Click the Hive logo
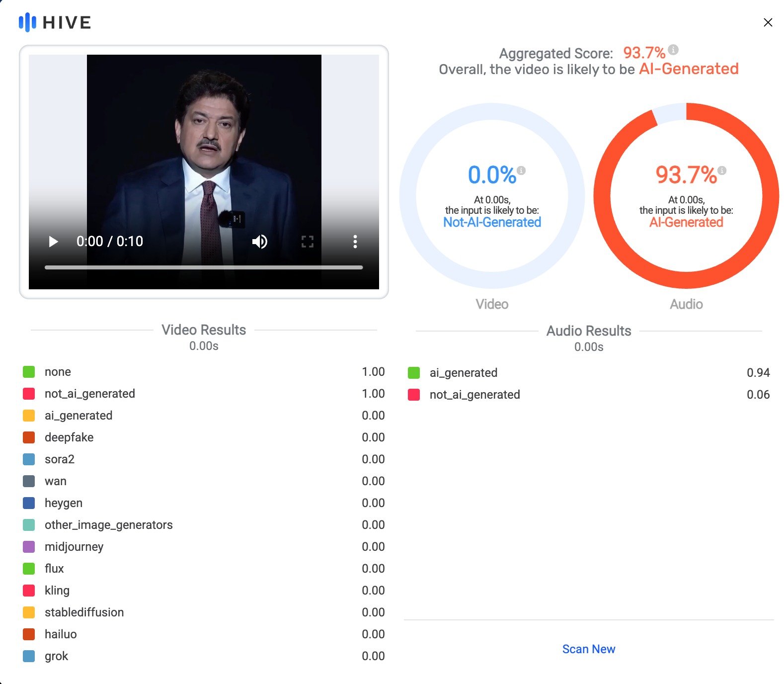This screenshot has width=784, height=684. tap(55, 22)
